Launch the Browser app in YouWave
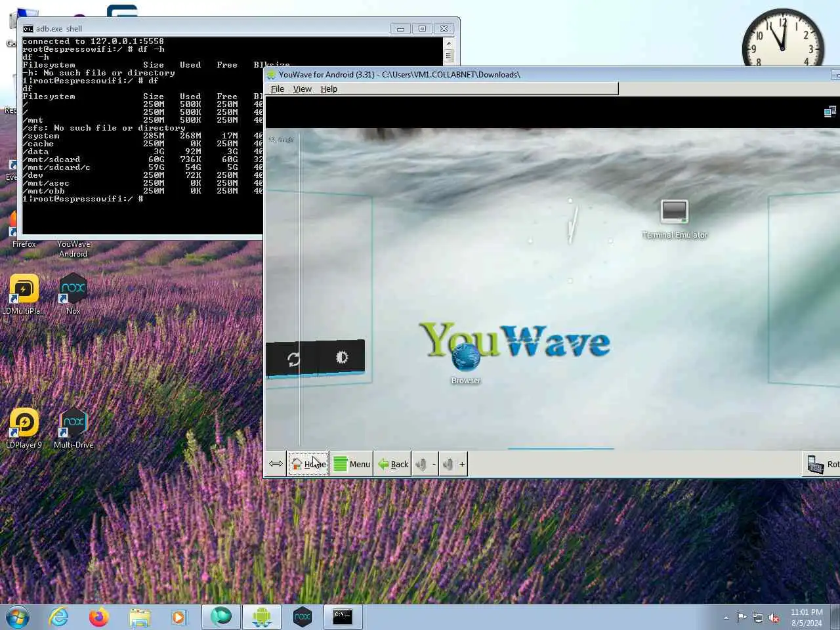Viewport: 840px width, 630px height. coord(466,362)
